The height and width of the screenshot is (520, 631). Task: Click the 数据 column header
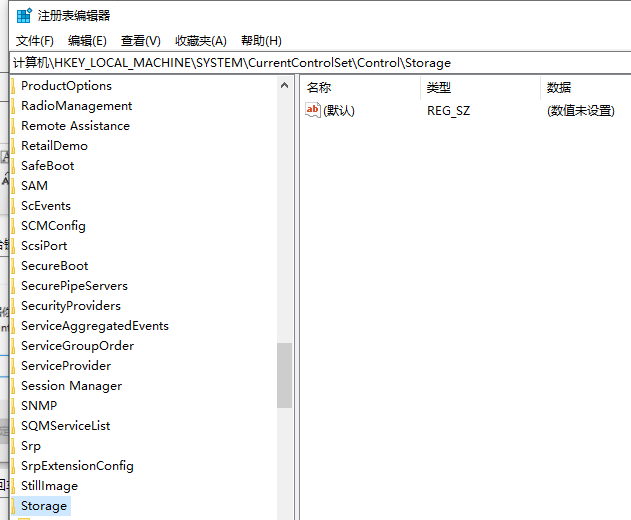click(559, 87)
